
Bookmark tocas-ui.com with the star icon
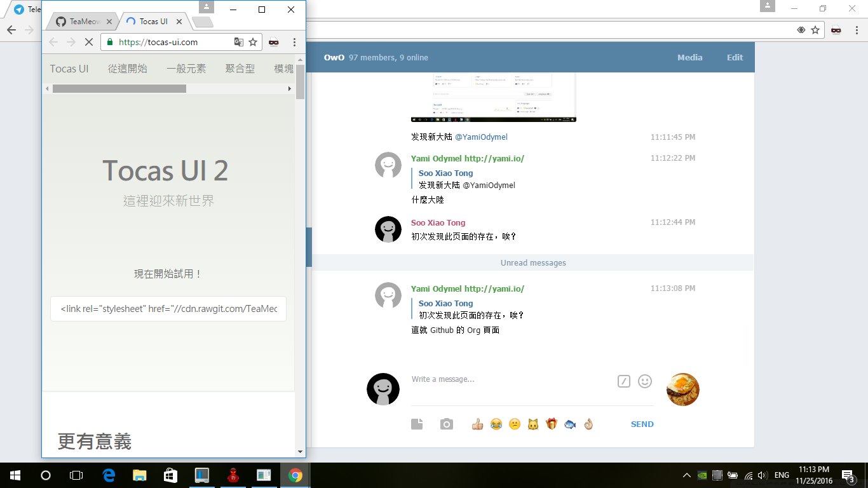point(253,42)
